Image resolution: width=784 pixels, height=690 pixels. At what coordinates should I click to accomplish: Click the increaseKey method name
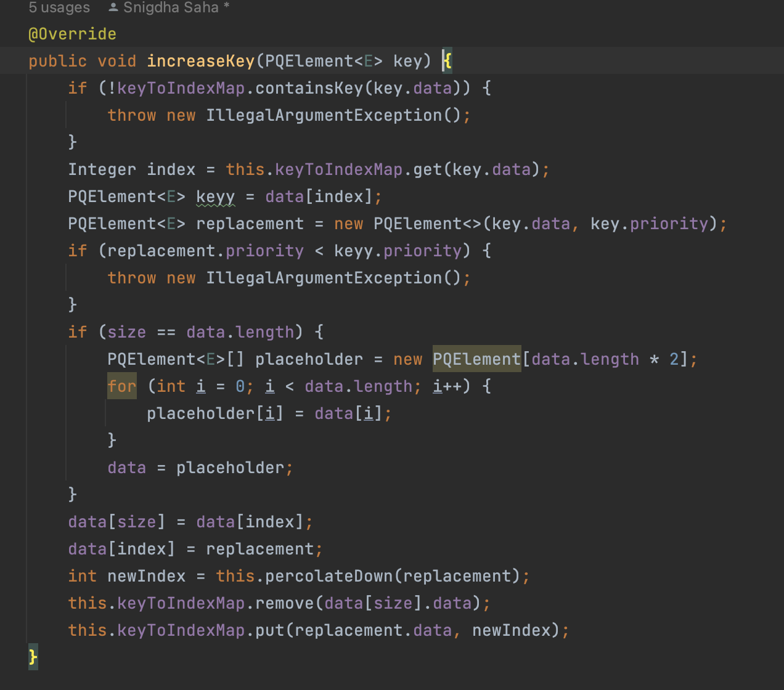point(200,61)
